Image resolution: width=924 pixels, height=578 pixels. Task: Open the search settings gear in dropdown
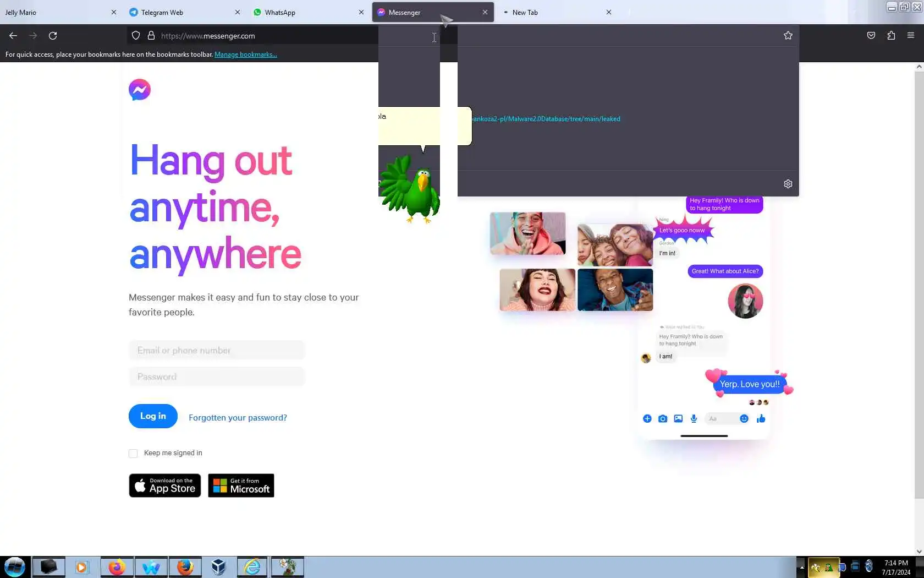(788, 184)
